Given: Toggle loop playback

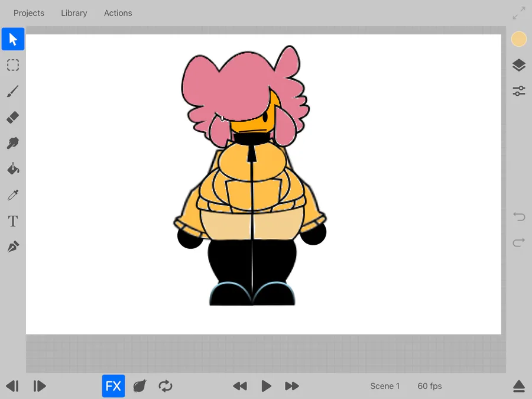Looking at the screenshot, I should click(166, 386).
